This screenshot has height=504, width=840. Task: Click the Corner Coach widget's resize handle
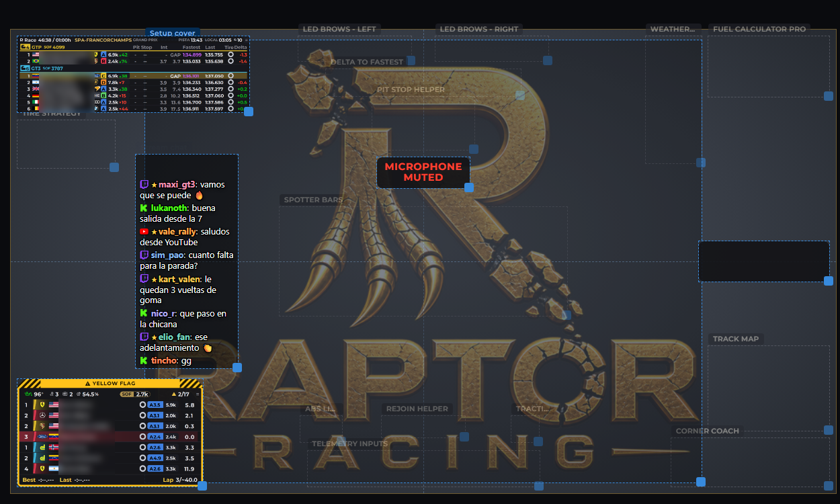click(x=829, y=486)
